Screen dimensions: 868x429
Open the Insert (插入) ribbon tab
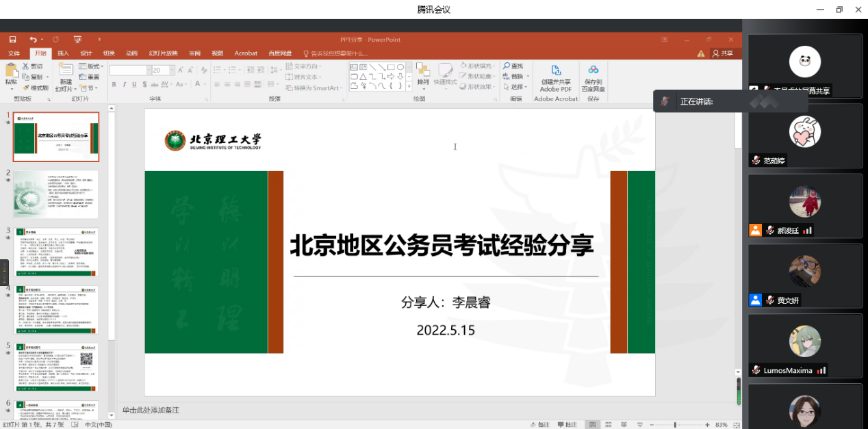(63, 53)
